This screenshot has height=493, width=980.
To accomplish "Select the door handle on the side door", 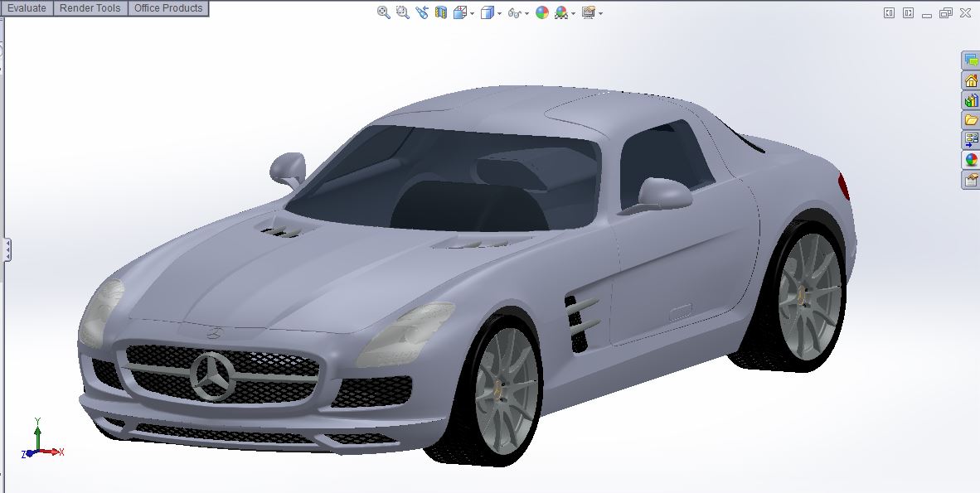I will [x=681, y=312].
